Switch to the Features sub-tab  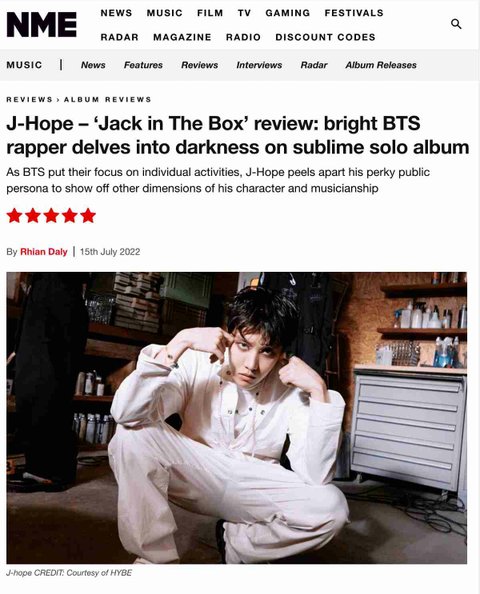tap(143, 65)
